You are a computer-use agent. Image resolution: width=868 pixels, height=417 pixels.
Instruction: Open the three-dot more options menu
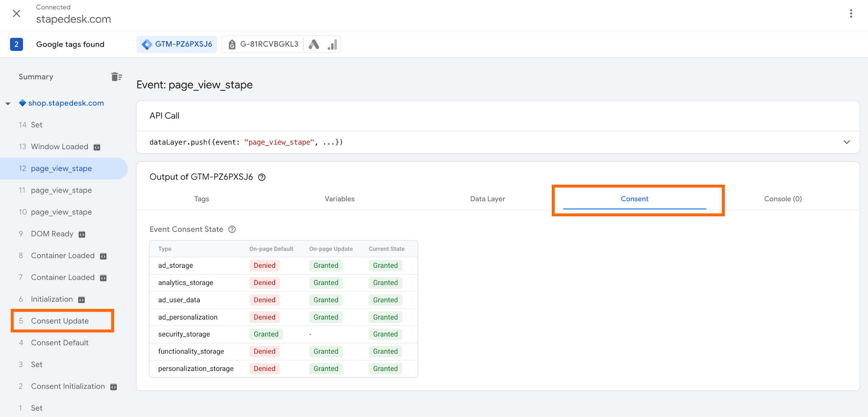[851, 14]
